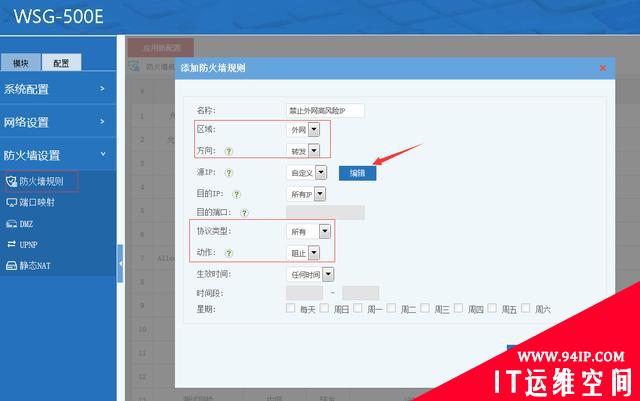Collapse the sidebar with the splitter handle
Image resolution: width=640 pixels, height=401 pixels.
120,264
